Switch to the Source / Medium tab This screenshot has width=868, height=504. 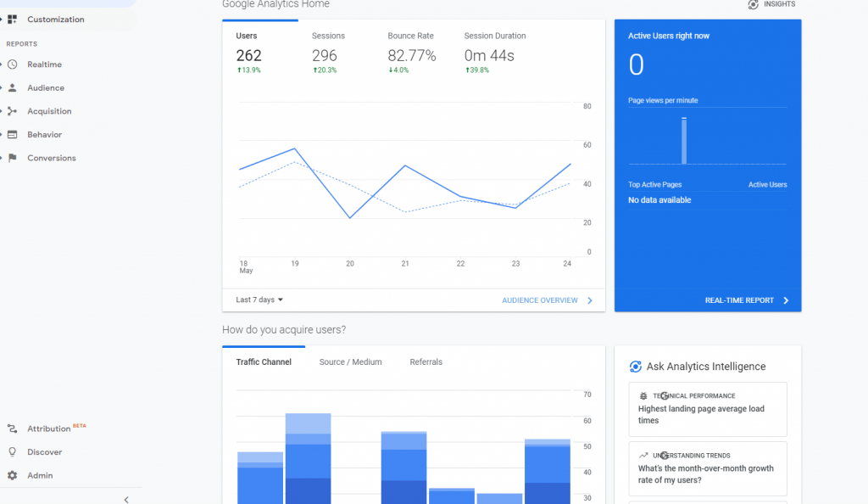(350, 361)
